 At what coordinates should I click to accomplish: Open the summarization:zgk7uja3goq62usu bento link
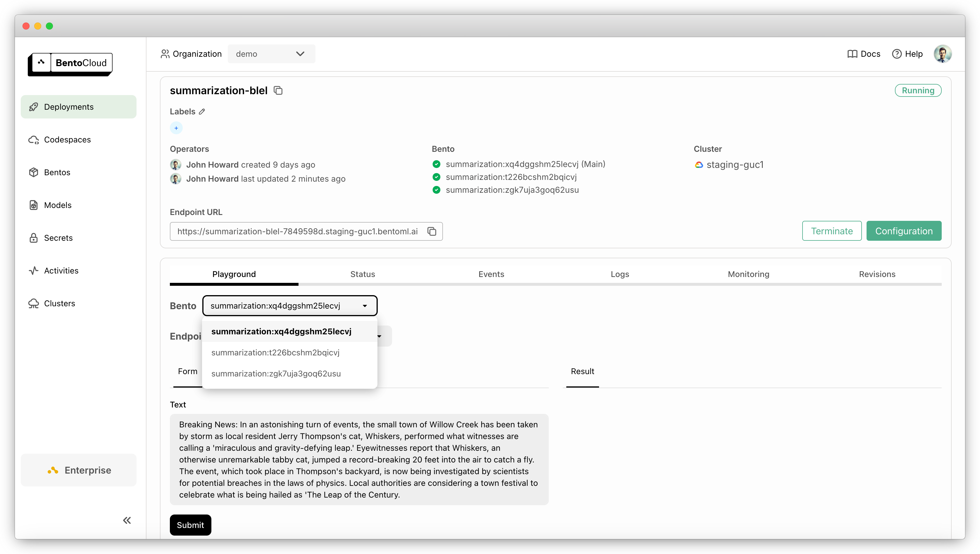coord(512,190)
